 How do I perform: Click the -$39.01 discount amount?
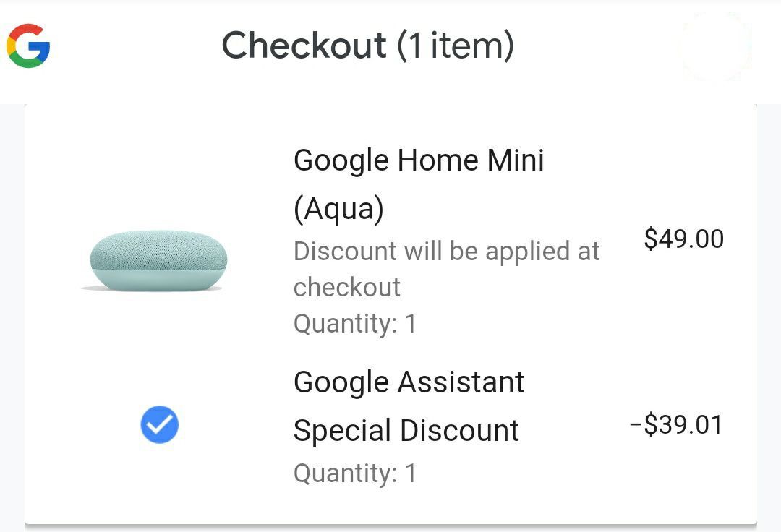tap(677, 425)
